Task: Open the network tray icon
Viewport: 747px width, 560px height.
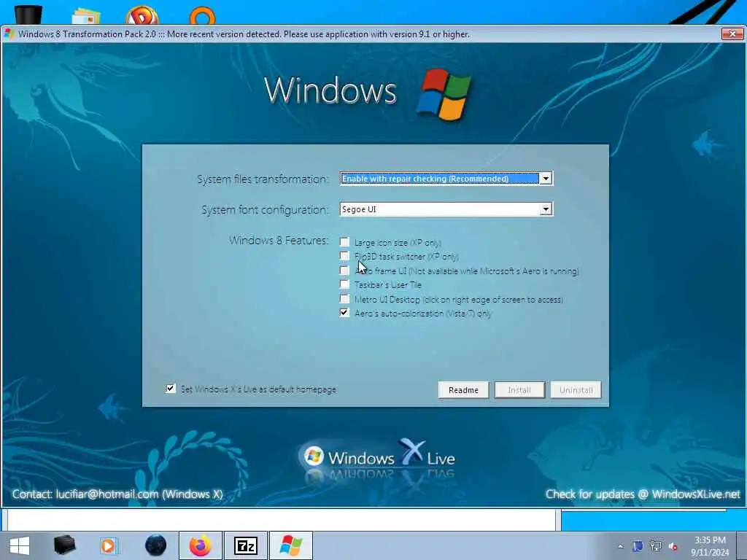Action: tap(656, 546)
